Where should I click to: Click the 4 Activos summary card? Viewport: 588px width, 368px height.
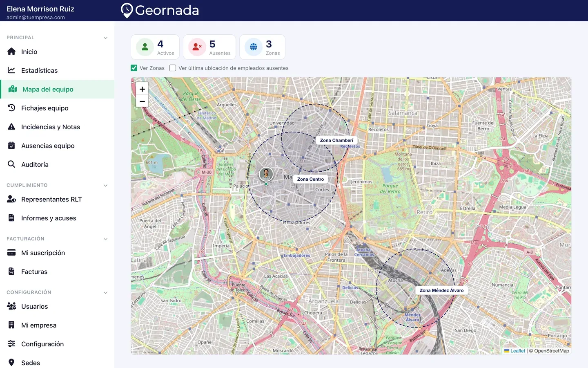click(x=155, y=47)
